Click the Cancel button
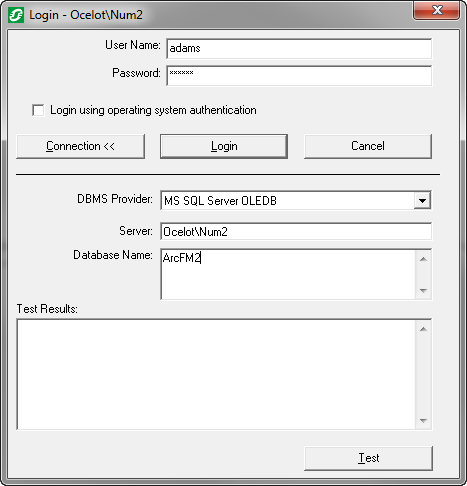The height and width of the screenshot is (486, 467). point(368,146)
